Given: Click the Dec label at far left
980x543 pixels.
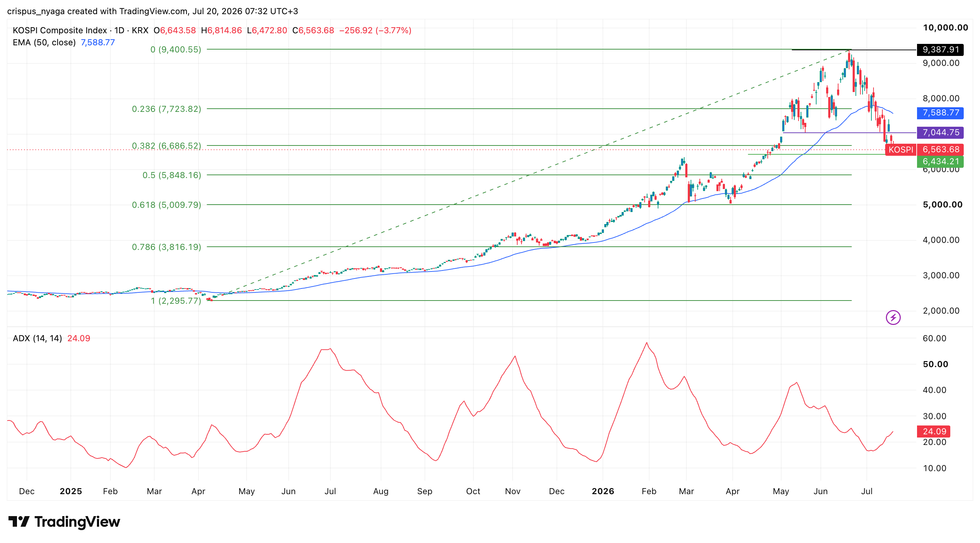Looking at the screenshot, I should point(27,491).
